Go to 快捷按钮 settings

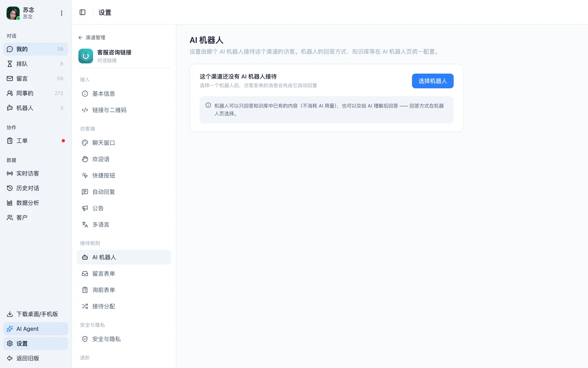(x=124, y=175)
